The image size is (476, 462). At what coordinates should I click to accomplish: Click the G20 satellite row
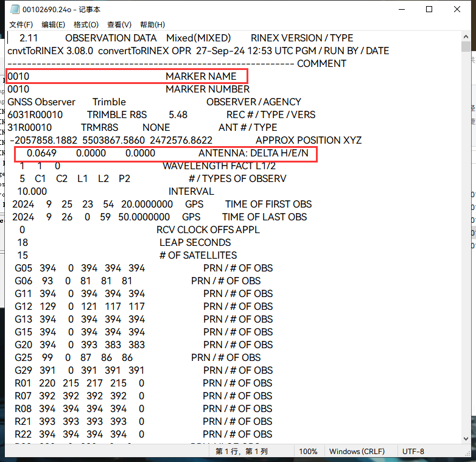pos(144,345)
